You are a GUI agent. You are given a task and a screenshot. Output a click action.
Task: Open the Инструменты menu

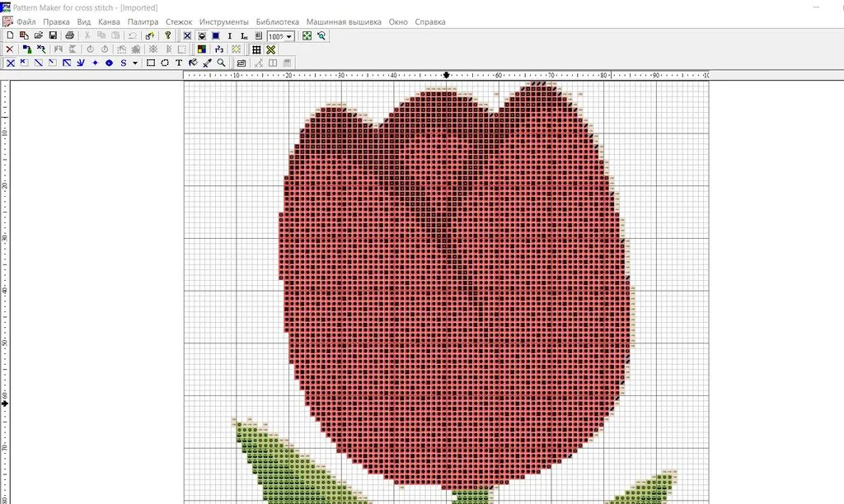click(223, 21)
